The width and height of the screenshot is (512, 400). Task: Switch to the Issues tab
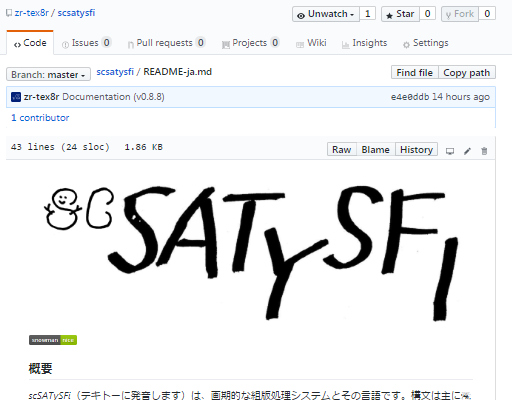pos(86,43)
